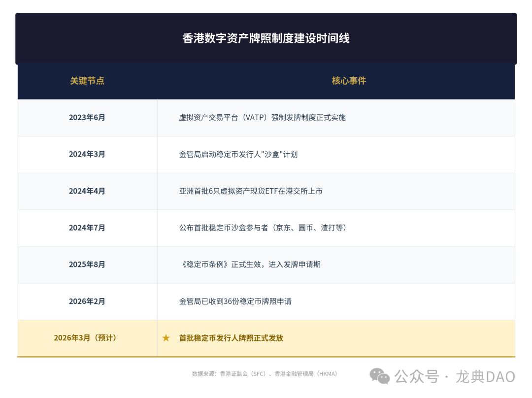
Task: Select the 2024年3月 milestone cell
Action: click(87, 154)
